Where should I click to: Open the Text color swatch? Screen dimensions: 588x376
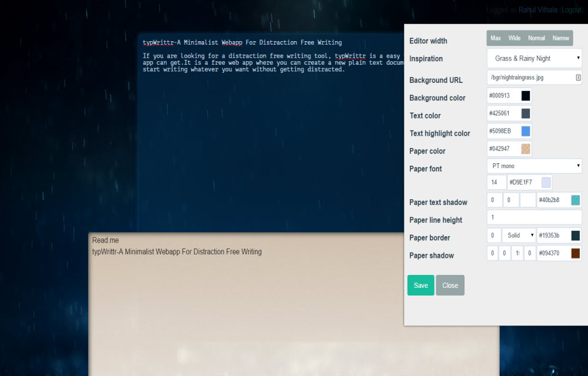526,113
